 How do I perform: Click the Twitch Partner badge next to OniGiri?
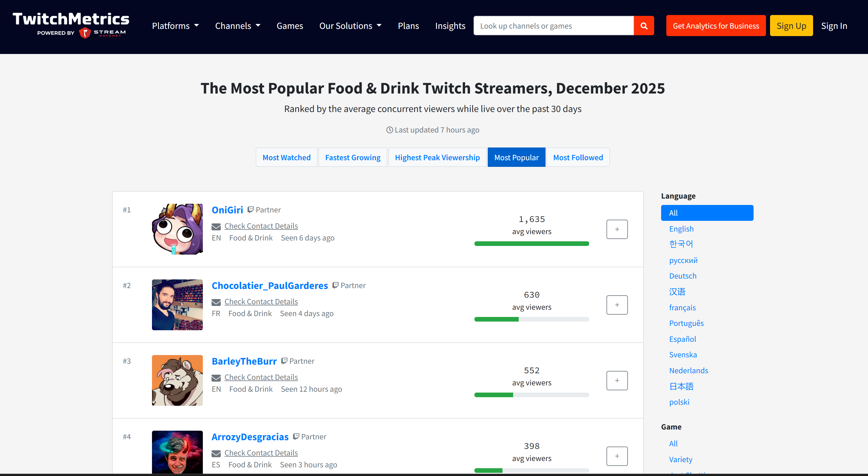250,209
